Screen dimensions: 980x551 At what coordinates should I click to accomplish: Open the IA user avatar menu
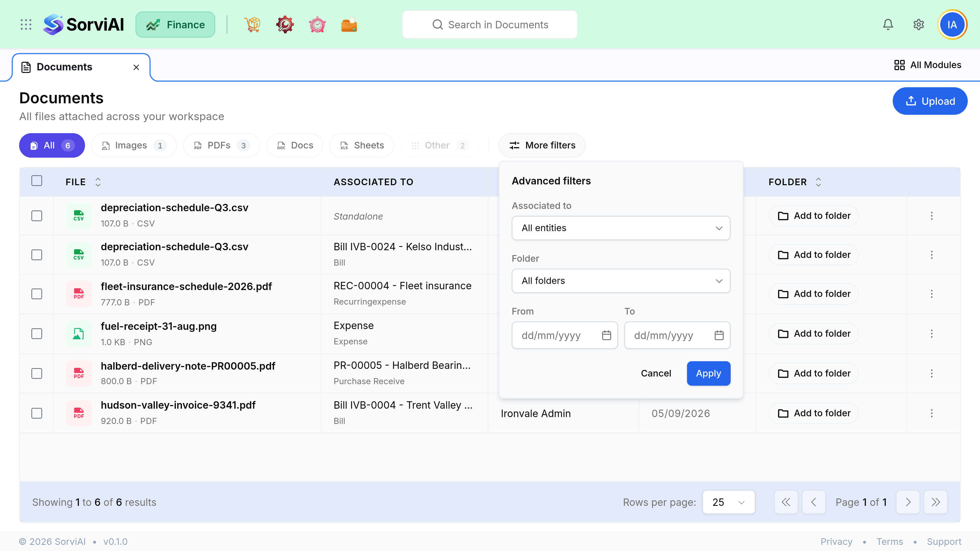(x=952, y=25)
